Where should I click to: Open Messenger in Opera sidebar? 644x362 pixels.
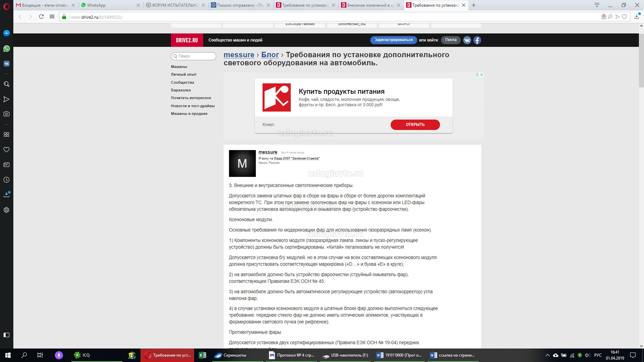[x=7, y=33]
